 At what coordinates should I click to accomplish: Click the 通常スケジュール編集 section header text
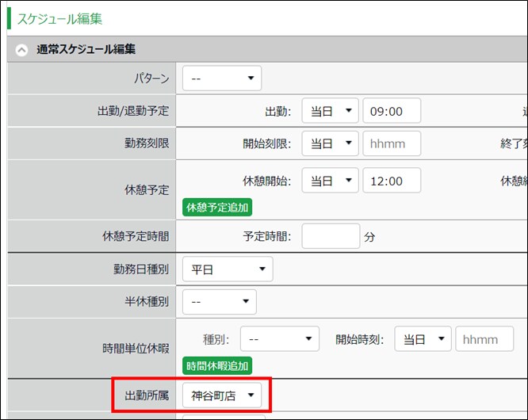click(86, 49)
